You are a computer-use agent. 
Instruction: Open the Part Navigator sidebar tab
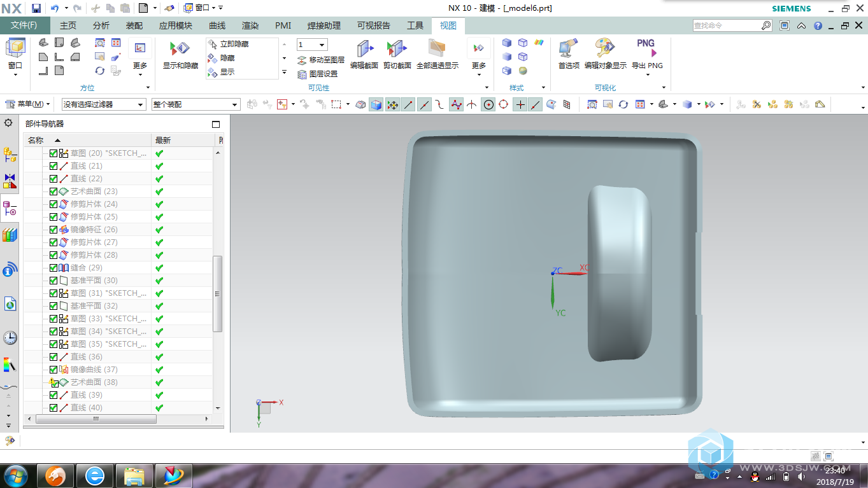point(10,208)
